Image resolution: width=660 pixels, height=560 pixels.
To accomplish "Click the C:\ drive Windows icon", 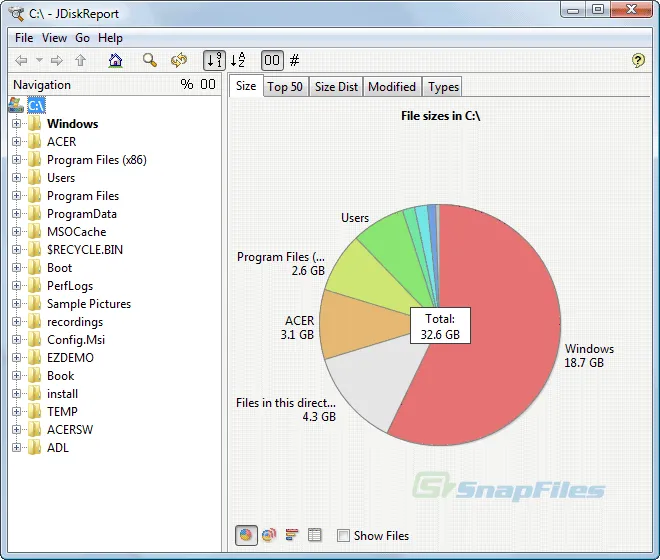I will [x=16, y=105].
